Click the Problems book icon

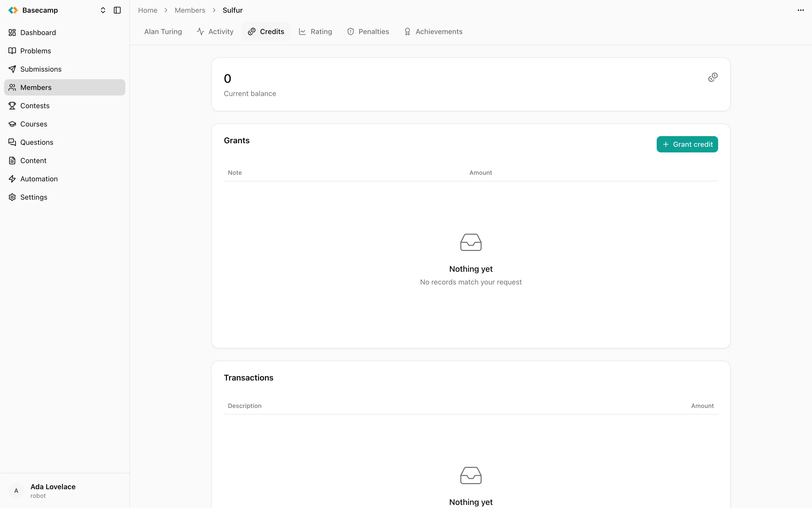[x=12, y=51]
